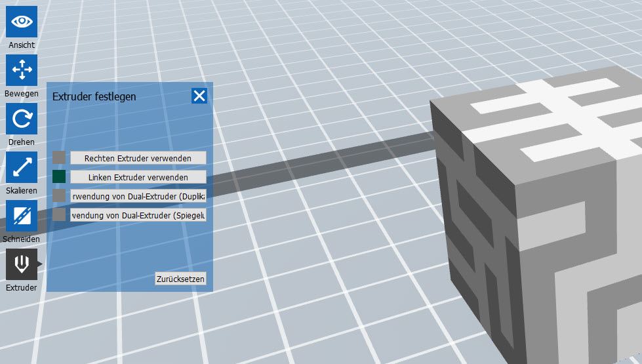
Task: Click the Zurücksetzen reset button
Action: (x=180, y=279)
